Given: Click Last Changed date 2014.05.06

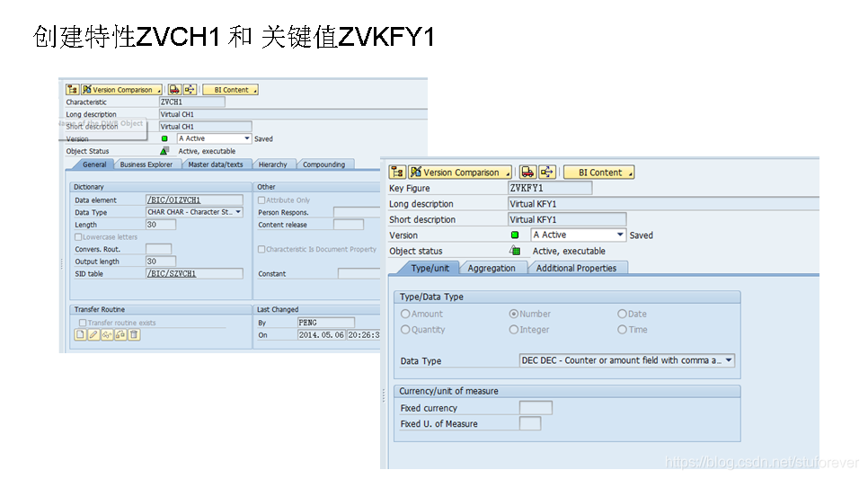Looking at the screenshot, I should tap(321, 334).
